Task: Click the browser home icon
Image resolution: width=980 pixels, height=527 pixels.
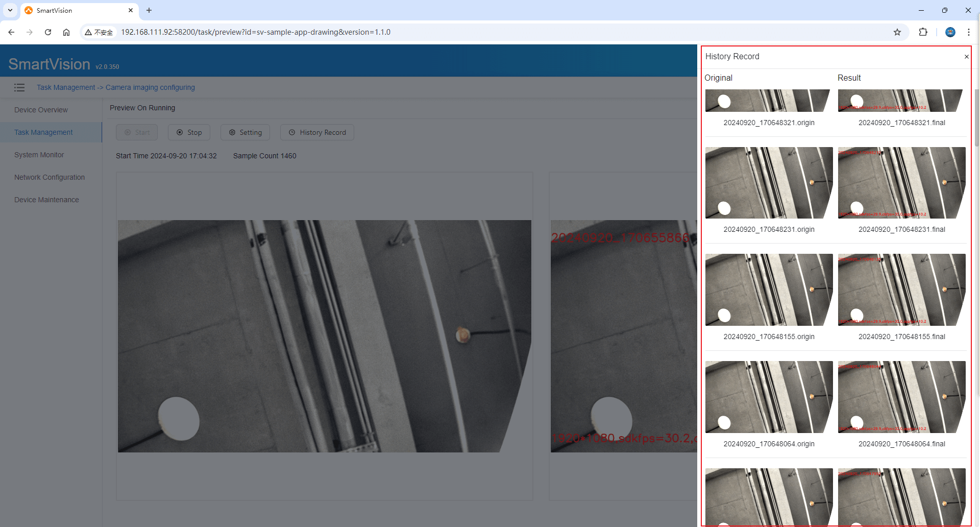Action: [66, 32]
